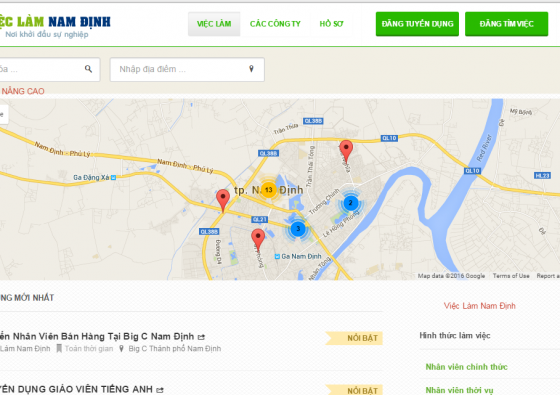Click the ĐĂNG TUYỂN DỤNG button

[x=417, y=24]
